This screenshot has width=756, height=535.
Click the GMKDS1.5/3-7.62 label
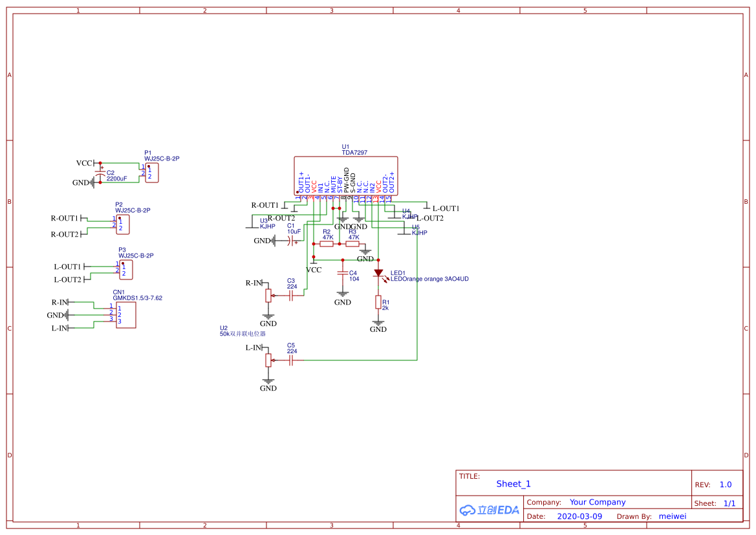[x=137, y=299]
